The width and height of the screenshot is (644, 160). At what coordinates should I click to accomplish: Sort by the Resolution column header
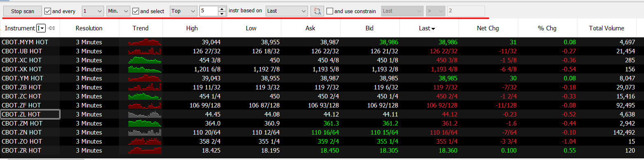[x=89, y=28]
